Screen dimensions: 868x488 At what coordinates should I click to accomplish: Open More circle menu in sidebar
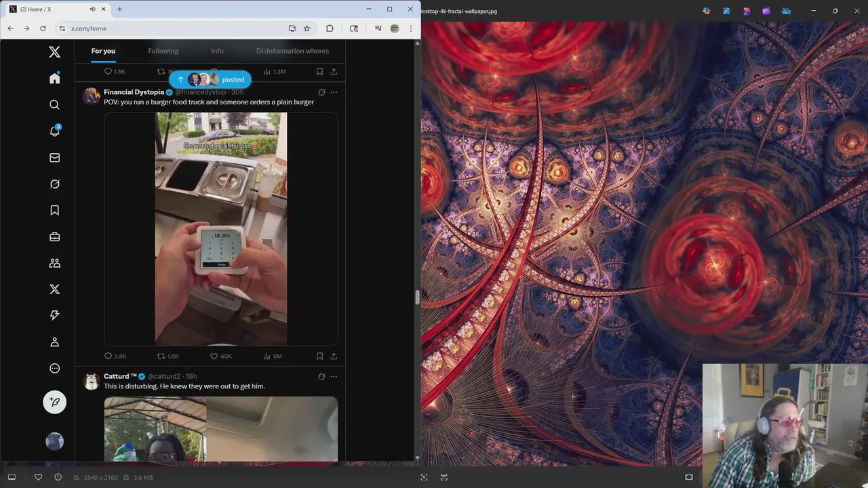tap(55, 369)
